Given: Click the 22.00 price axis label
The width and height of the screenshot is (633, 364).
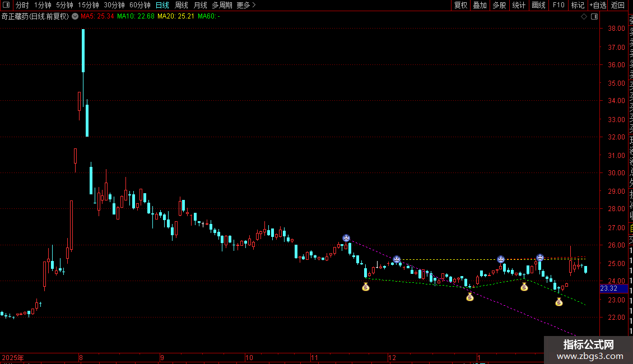Looking at the screenshot, I should pyautogui.click(x=616, y=317).
